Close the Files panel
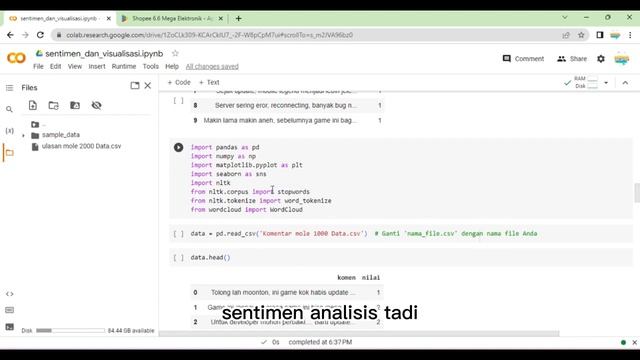This screenshot has width=640, height=360. coord(148,86)
